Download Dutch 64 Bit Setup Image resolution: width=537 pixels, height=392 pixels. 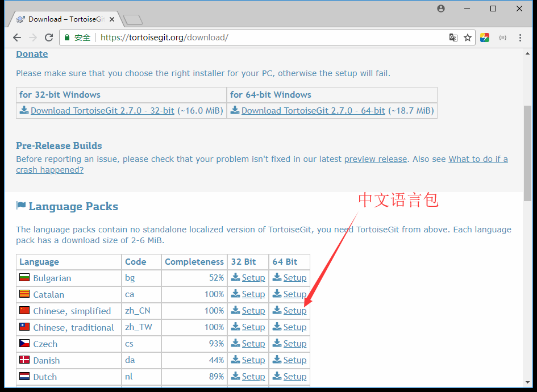(x=294, y=376)
